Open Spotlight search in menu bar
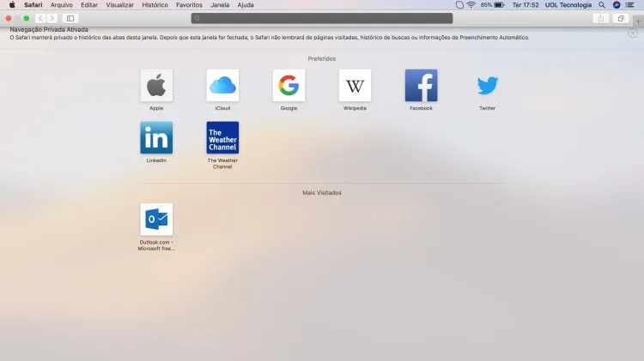The width and height of the screenshot is (644, 361). [603, 5]
